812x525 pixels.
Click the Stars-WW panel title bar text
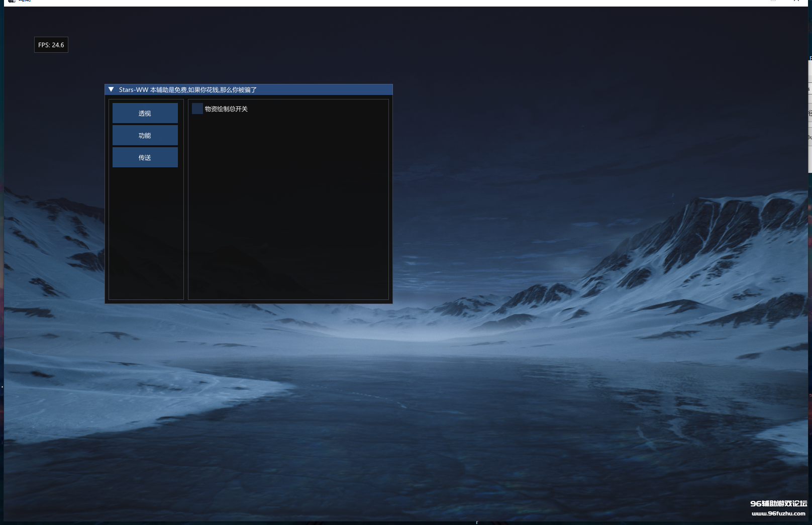tap(187, 90)
